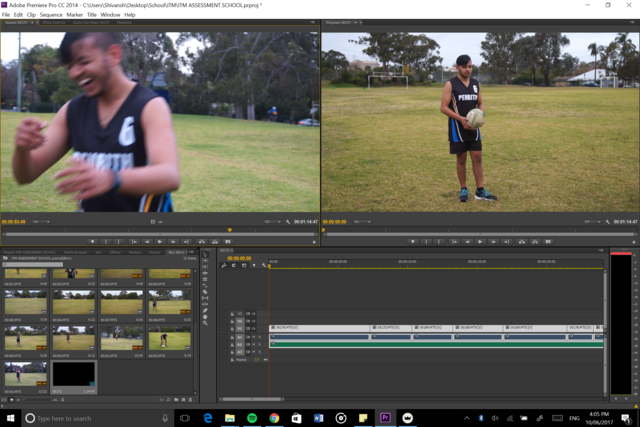Open Spotify from the Windows taskbar

(x=252, y=418)
